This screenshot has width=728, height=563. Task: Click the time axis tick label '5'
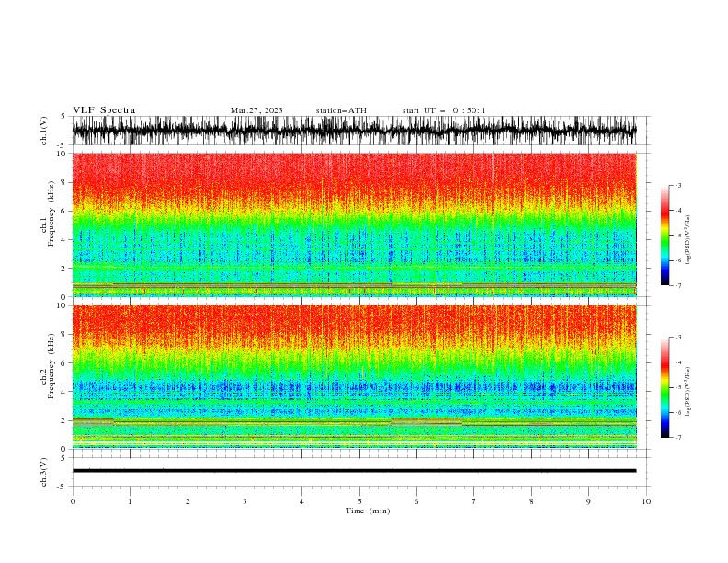(x=359, y=501)
